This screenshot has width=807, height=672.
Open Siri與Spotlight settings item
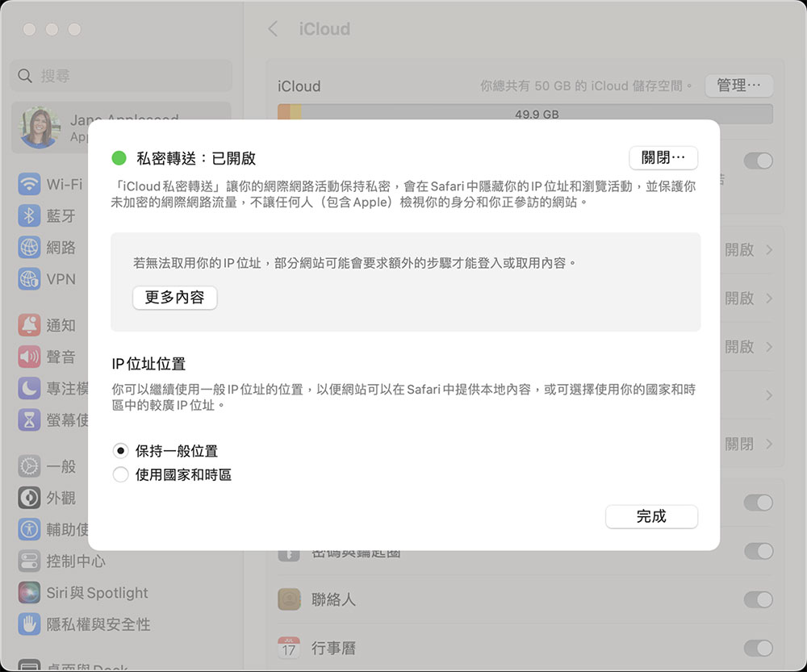(x=97, y=593)
